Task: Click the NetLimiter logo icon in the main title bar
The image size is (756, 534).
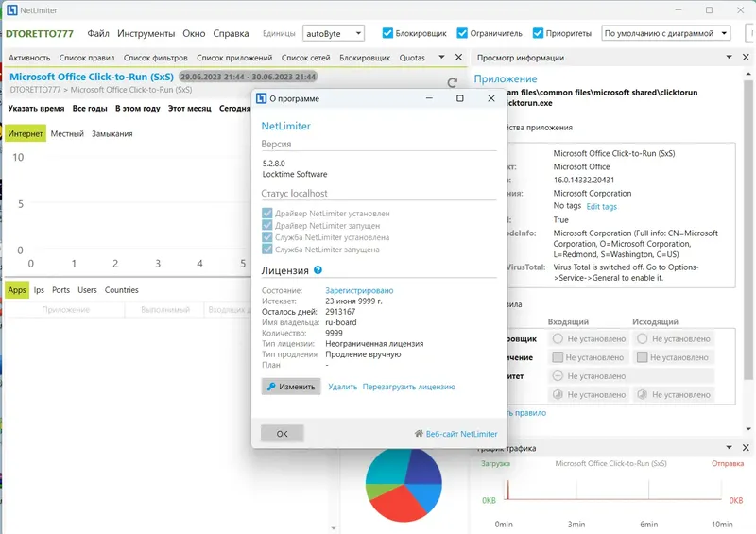Action: [x=11, y=9]
